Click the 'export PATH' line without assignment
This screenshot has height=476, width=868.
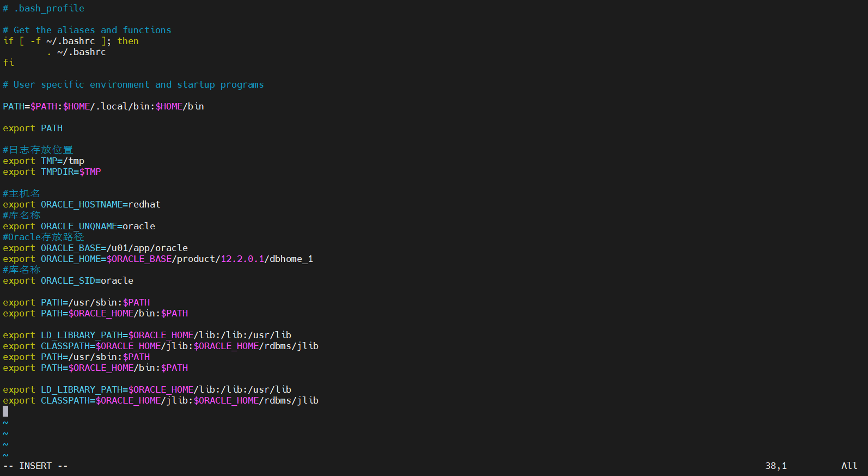[33, 128]
